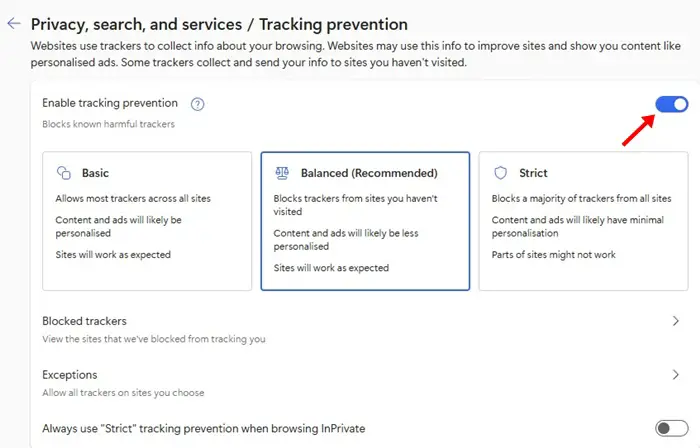
Task: Go back using the left arrow icon
Action: (14, 24)
